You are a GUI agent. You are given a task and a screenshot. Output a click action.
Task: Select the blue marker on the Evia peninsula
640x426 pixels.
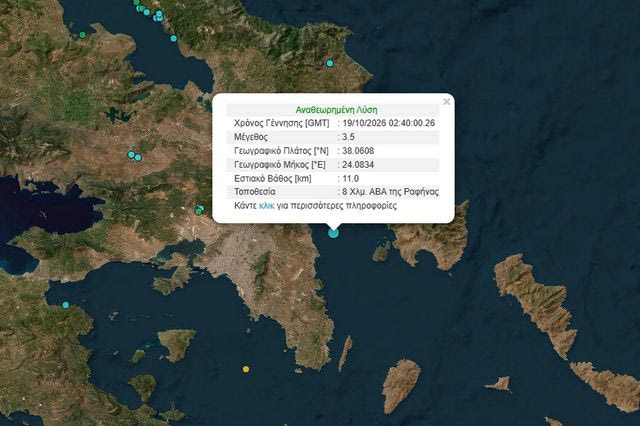330,63
